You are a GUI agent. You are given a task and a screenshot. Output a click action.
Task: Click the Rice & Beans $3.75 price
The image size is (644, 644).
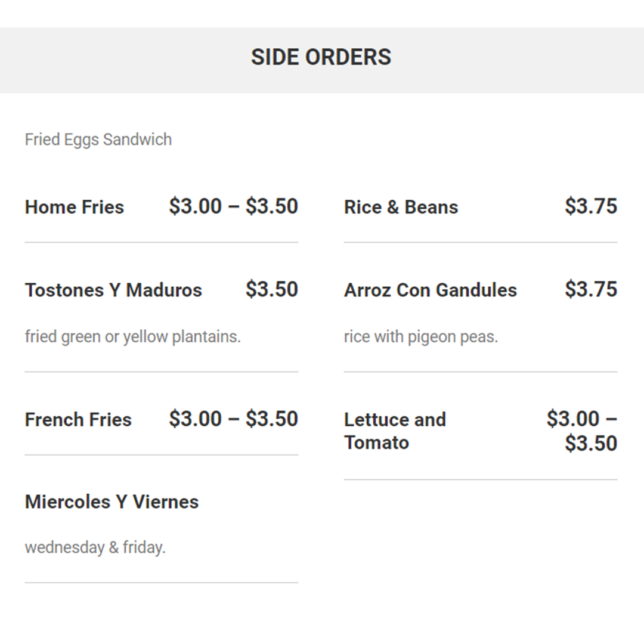(x=591, y=206)
